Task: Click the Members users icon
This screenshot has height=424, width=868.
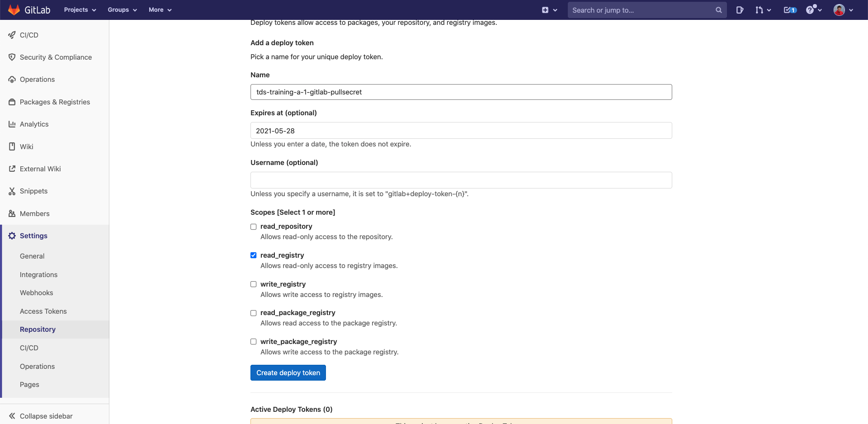Action: coord(12,213)
